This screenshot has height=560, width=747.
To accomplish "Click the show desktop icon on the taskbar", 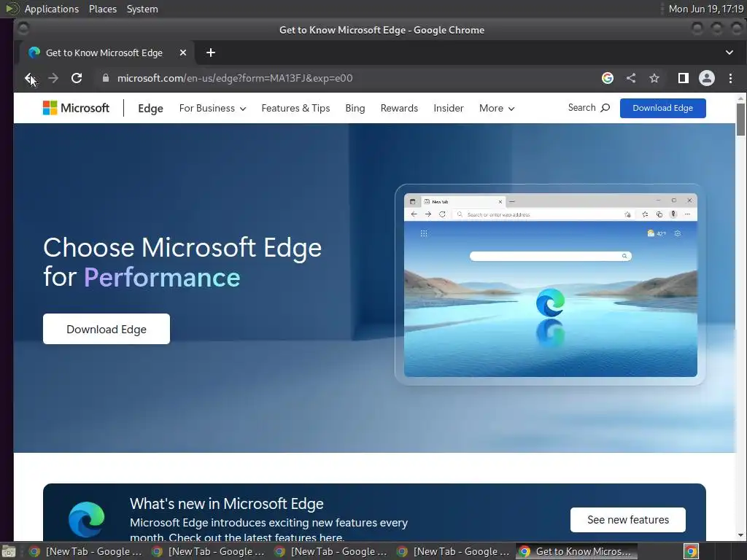I will tap(9, 551).
